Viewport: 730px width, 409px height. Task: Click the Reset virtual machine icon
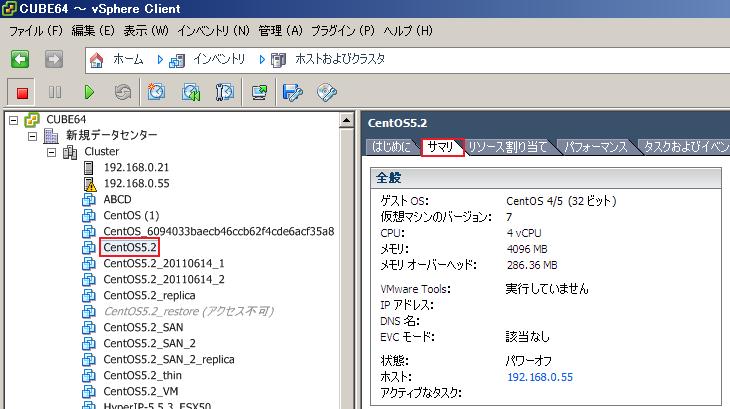[123, 92]
